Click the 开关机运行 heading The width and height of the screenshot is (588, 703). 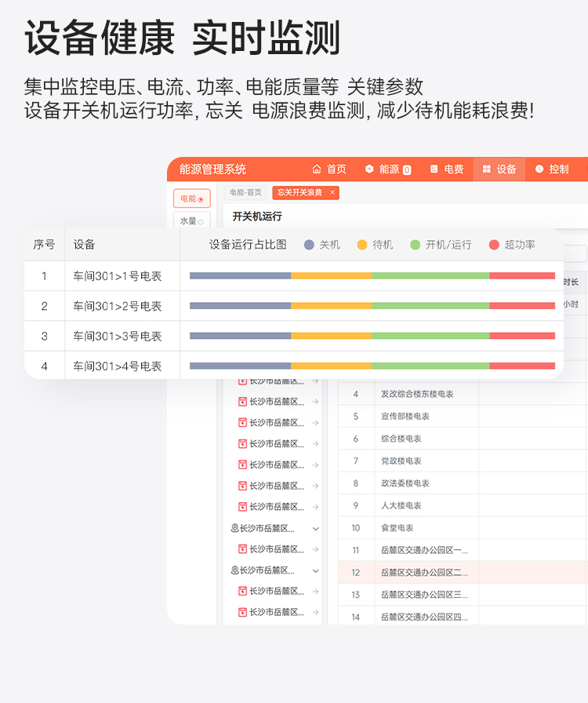coord(257,217)
